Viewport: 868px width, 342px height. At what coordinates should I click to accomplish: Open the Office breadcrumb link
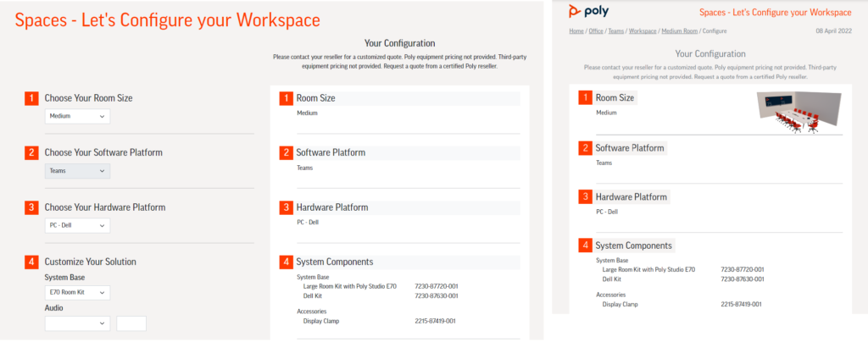[595, 30]
